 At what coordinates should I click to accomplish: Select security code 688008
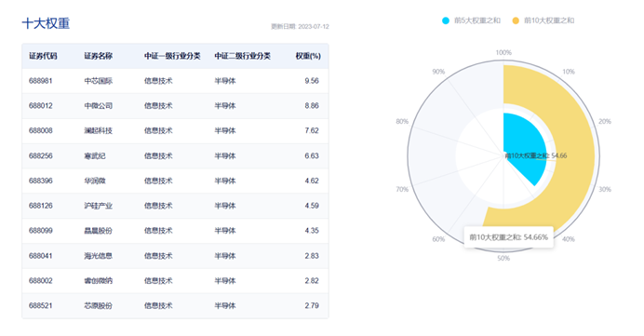[41, 130]
